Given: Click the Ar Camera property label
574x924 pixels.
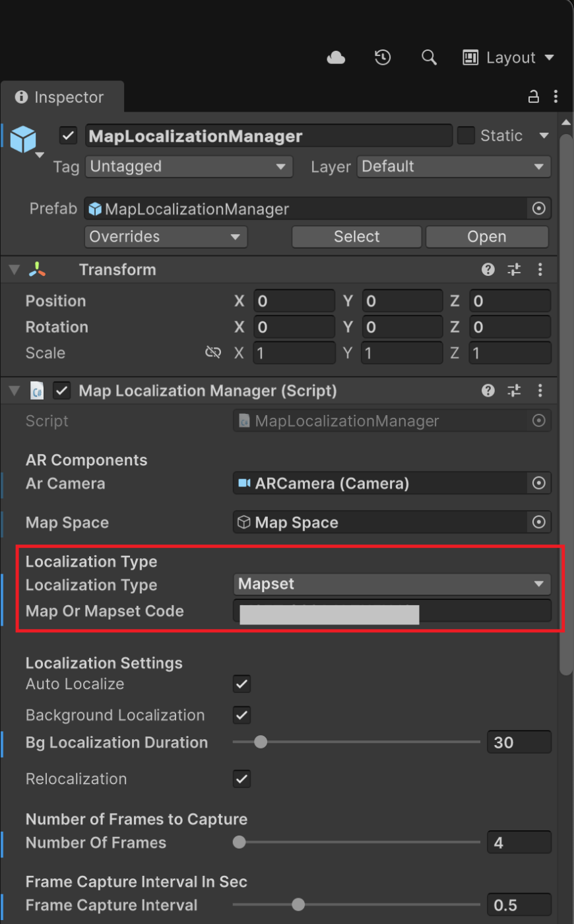Looking at the screenshot, I should pyautogui.click(x=65, y=484).
